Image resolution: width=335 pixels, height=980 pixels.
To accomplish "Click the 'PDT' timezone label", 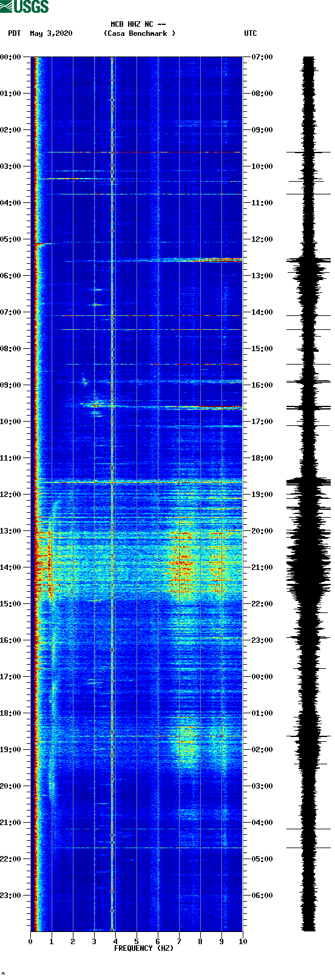I will (x=15, y=33).
